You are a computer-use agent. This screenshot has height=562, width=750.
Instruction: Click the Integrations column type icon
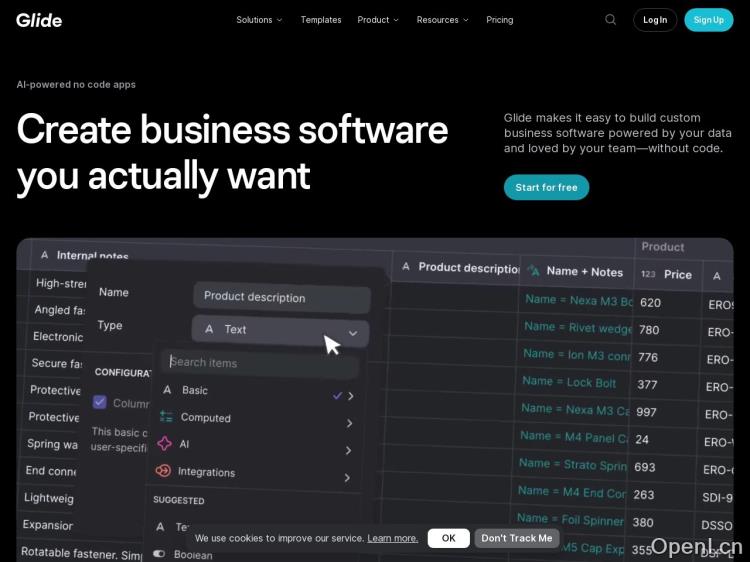(164, 471)
